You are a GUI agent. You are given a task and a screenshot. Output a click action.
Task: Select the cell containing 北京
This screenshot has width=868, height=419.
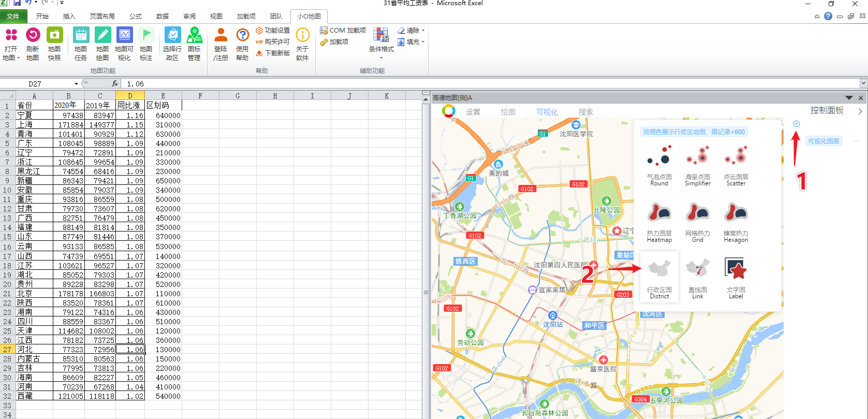[34, 294]
